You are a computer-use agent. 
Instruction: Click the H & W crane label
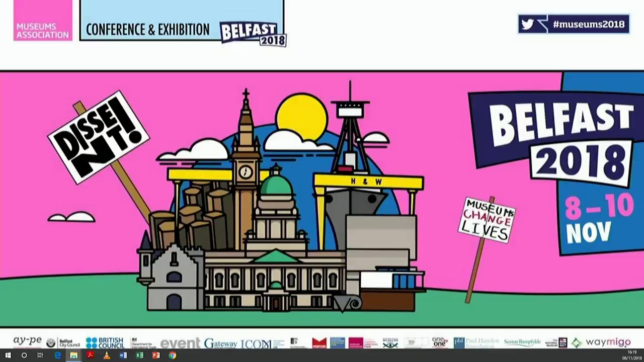tap(366, 182)
